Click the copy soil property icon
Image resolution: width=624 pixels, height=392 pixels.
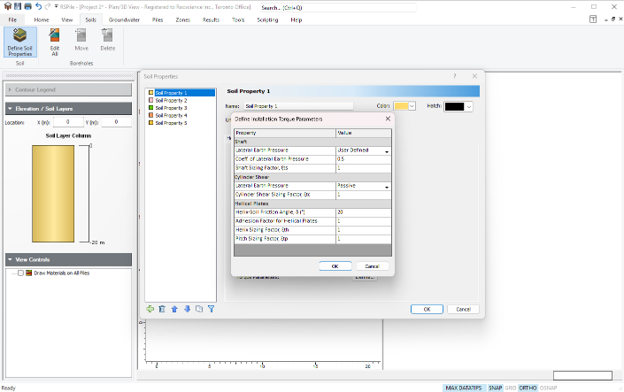point(199,309)
